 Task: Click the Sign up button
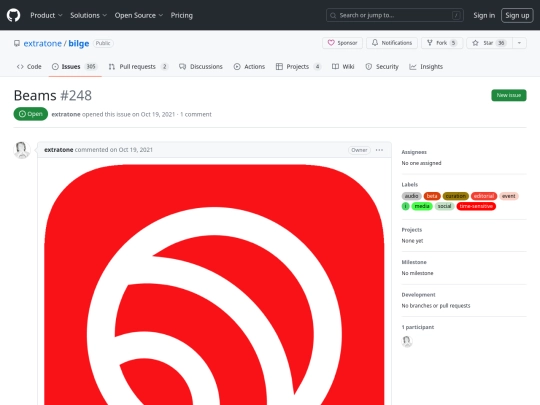click(x=517, y=15)
